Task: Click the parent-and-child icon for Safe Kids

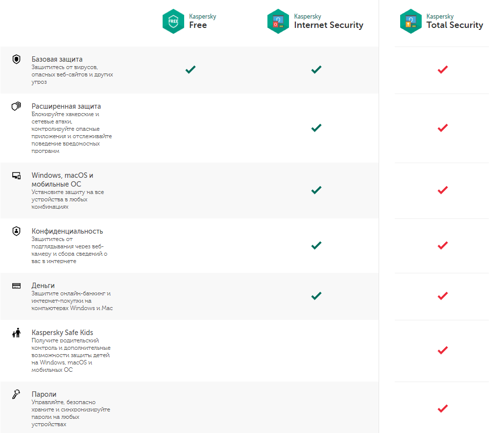Action: (x=16, y=333)
